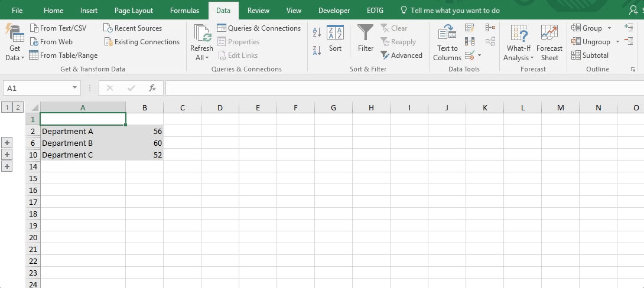Open Data Validation dropdown arrow
Image resolution: width=644 pixels, height=288 pixels.
[479, 55]
